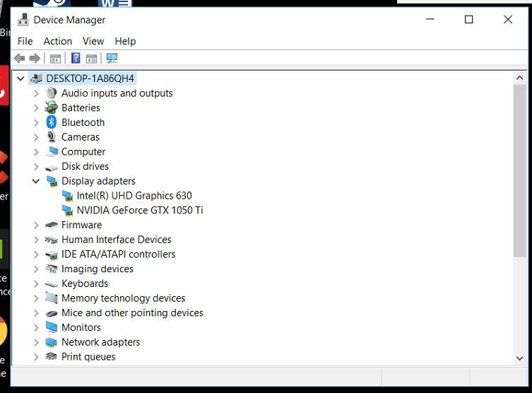Collapse the Display adapters category

[x=36, y=181]
